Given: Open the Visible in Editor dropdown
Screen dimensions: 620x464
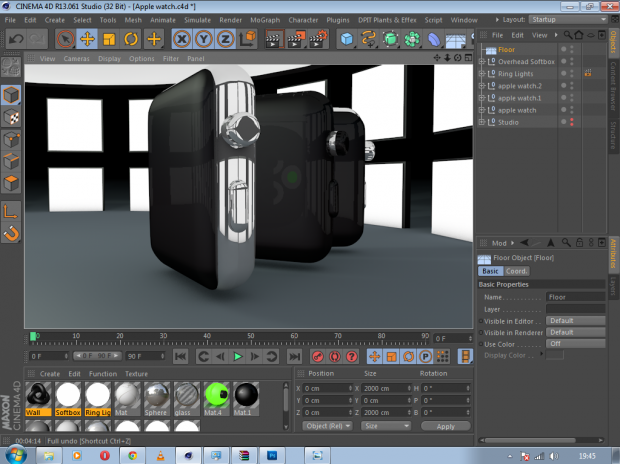Looking at the screenshot, I should click(575, 321).
